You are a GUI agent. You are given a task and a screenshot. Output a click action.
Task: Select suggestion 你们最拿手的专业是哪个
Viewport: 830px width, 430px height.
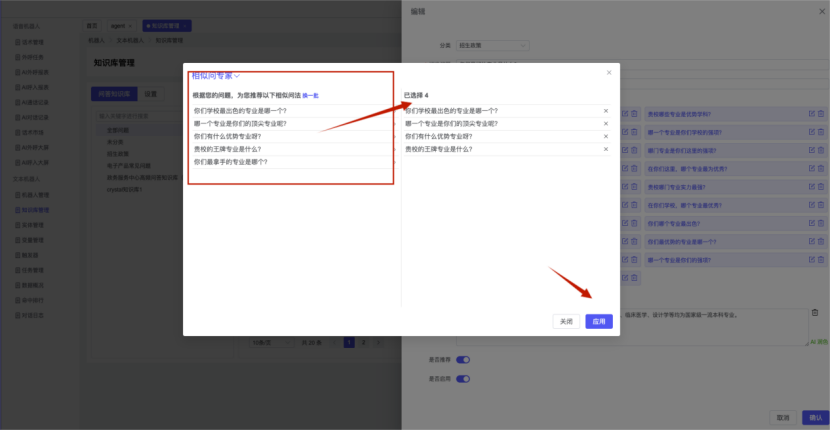(233, 161)
